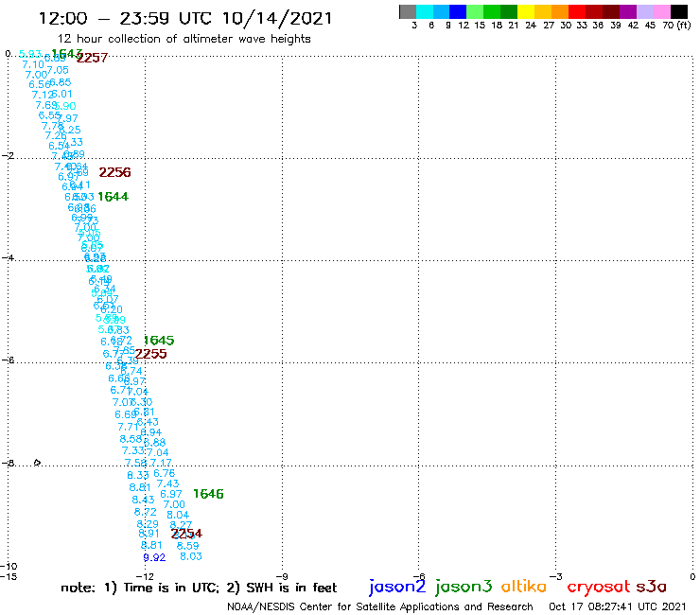Image resolution: width=700 pixels, height=615 pixels.
Task: Click the green pass time label 1643
Action: tap(67, 54)
